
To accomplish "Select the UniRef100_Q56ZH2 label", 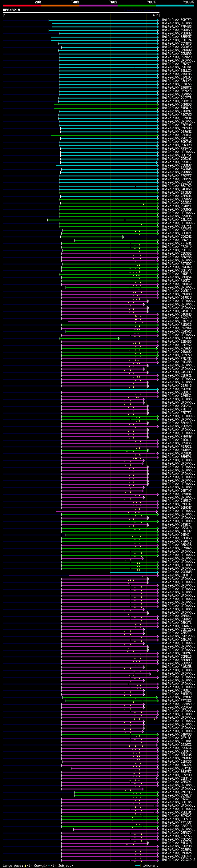I will pyautogui.click(x=177, y=237).
